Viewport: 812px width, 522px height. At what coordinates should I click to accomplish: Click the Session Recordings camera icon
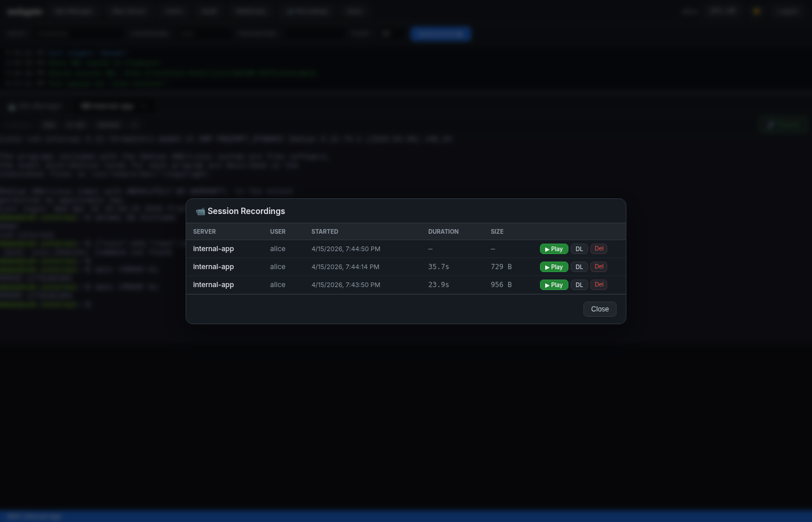point(200,212)
